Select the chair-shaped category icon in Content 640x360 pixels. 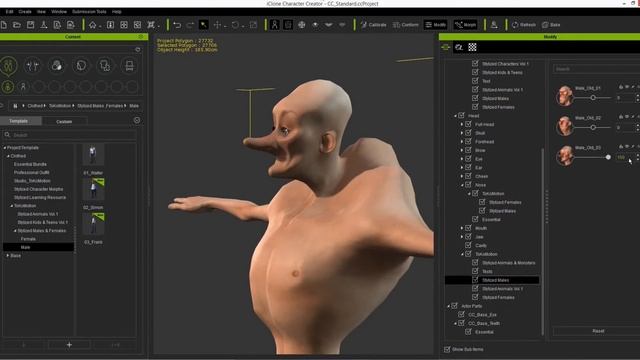pyautogui.click(x=129, y=65)
